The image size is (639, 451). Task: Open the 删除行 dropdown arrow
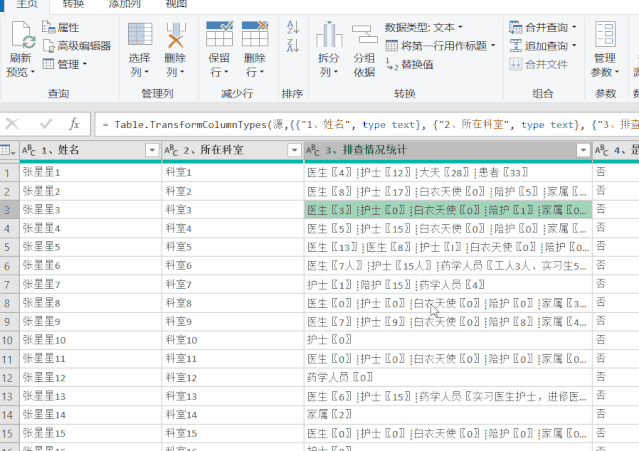click(262, 72)
